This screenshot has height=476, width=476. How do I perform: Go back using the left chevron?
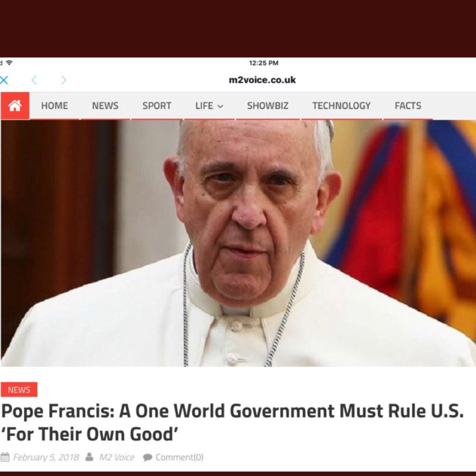[34, 80]
